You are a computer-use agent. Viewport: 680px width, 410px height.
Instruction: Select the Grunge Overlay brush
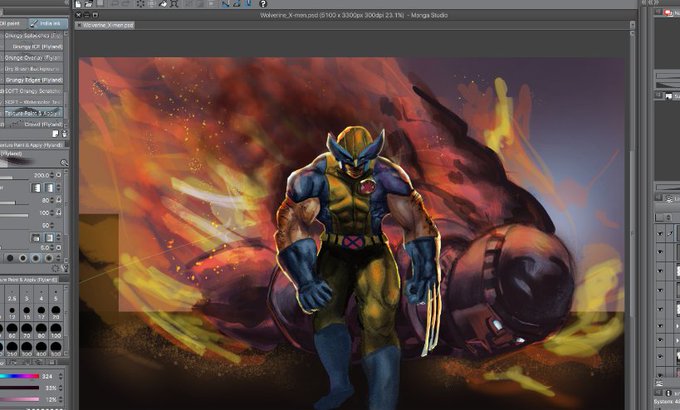34,58
